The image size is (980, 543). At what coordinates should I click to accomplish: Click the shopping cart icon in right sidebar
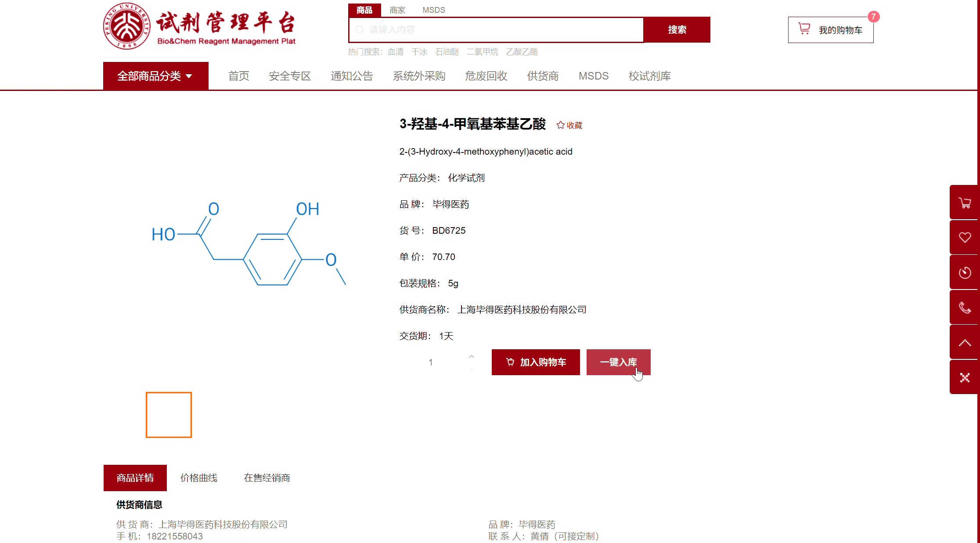click(x=964, y=203)
